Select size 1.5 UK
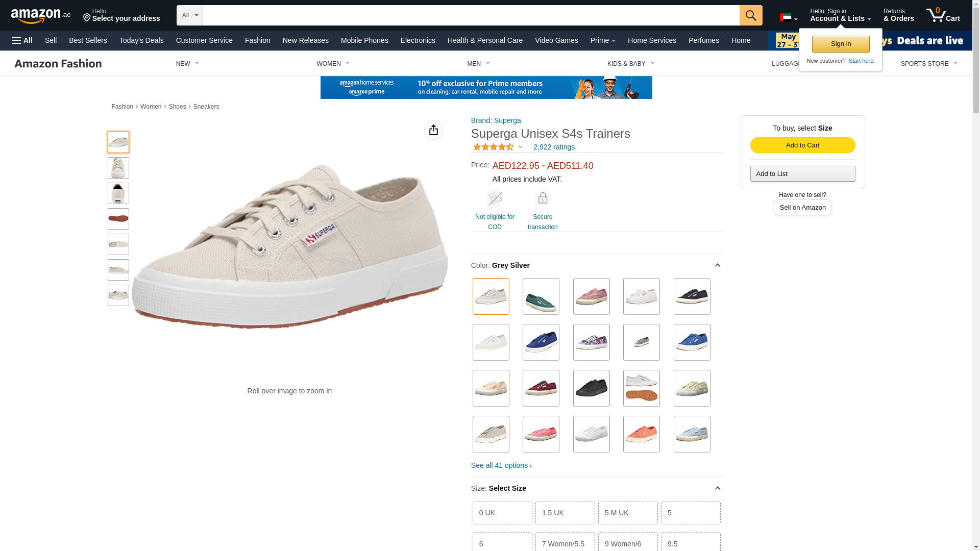This screenshot has width=980, height=551. pyautogui.click(x=565, y=513)
